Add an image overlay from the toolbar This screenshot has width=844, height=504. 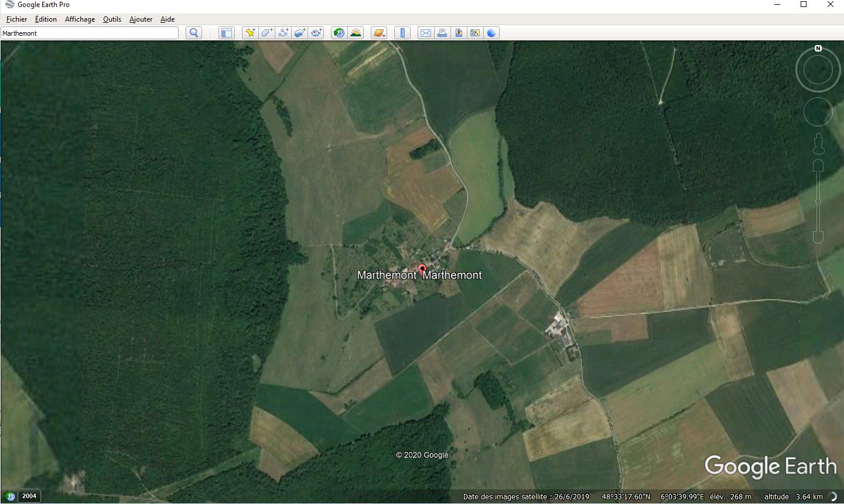click(x=299, y=33)
